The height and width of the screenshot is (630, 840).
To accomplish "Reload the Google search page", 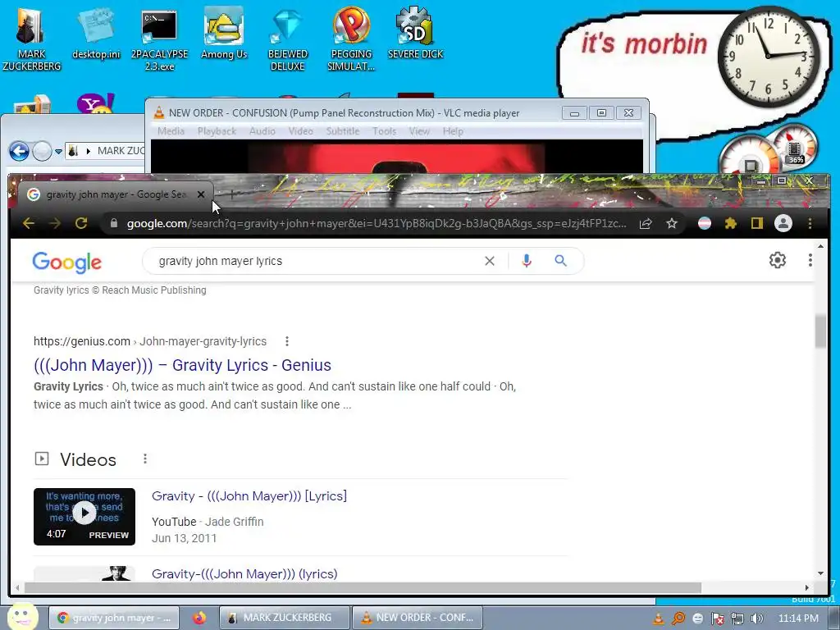I will tap(81, 223).
